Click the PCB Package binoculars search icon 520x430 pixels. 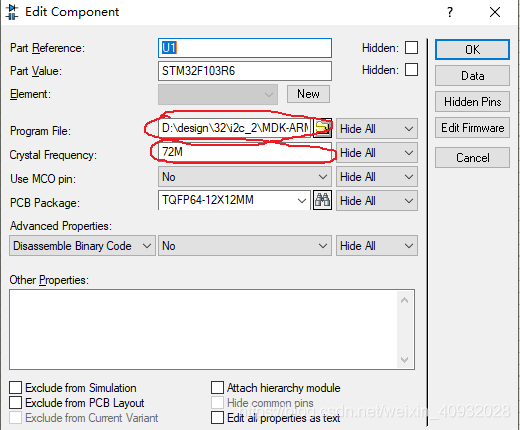click(322, 200)
